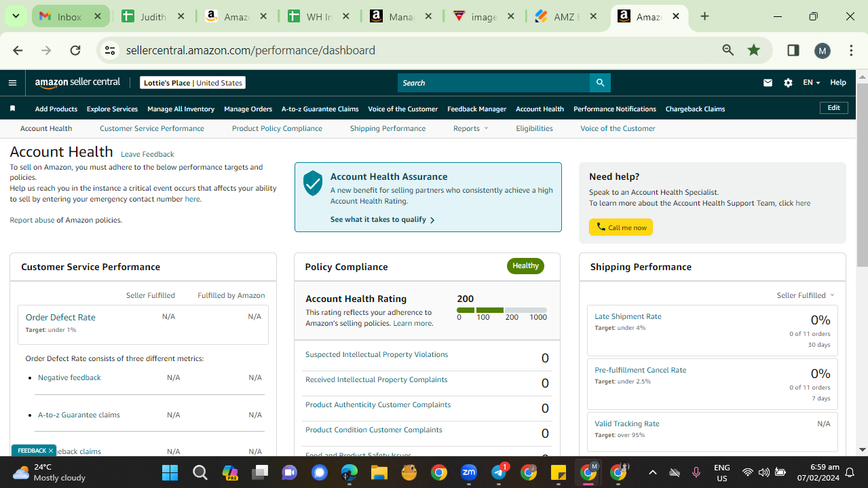Image resolution: width=868 pixels, height=488 pixels.
Task: Open the Seller Central hamburger menu
Action: 12,83
